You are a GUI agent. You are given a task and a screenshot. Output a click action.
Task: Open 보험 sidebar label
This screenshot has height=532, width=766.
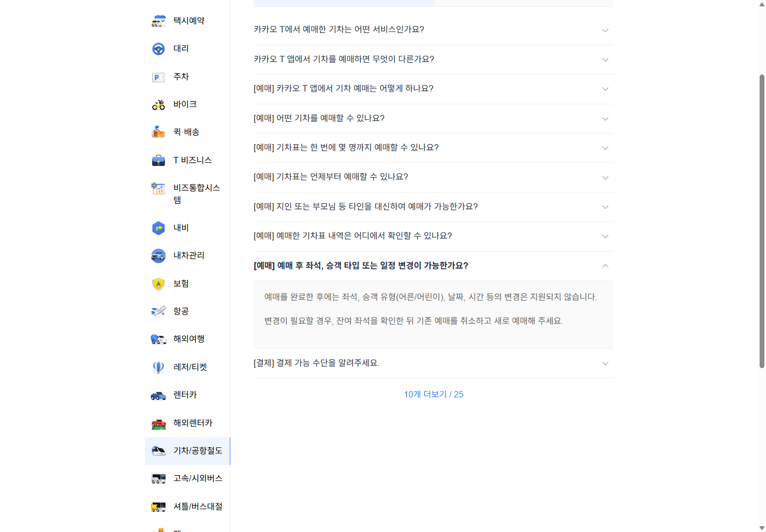pos(181,284)
